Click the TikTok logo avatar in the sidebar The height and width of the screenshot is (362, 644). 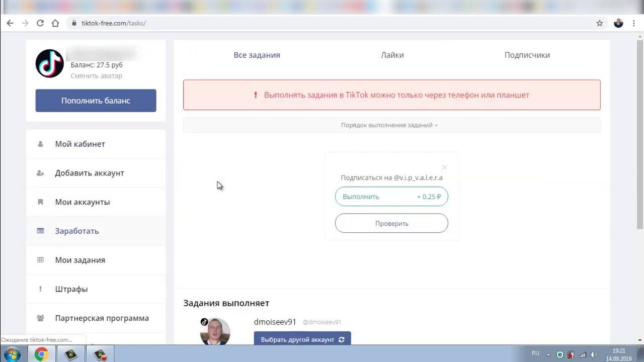point(49,63)
